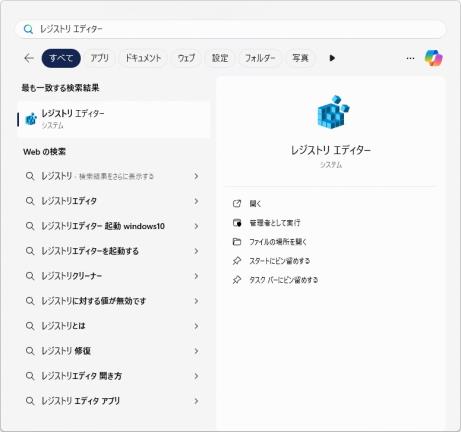
Task: Click the Copilot icon at top right
Action: tap(433, 58)
